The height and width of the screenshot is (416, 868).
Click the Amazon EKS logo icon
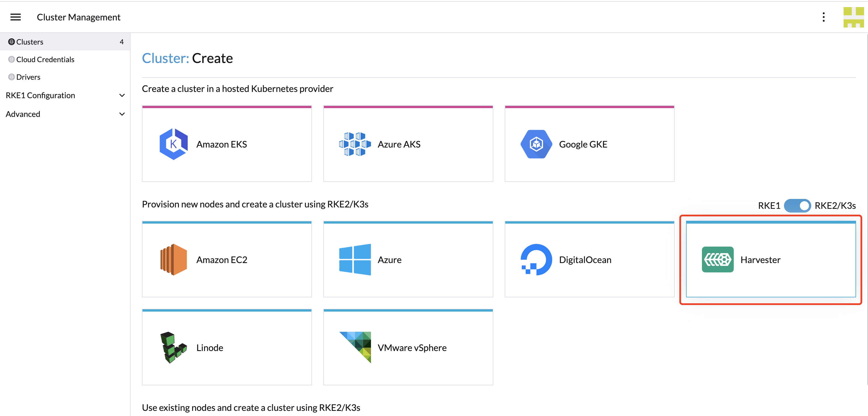point(173,144)
